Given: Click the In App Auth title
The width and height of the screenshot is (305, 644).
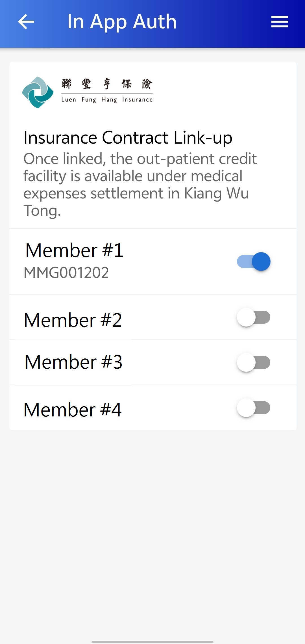Looking at the screenshot, I should [122, 22].
